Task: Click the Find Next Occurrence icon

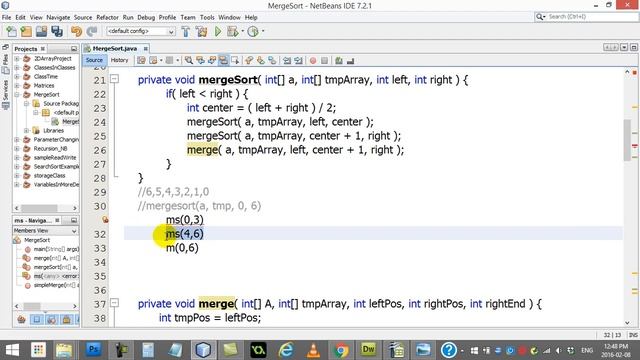Action: coord(212,60)
